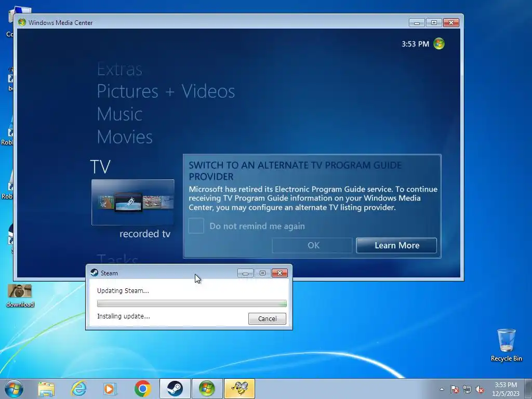Screen dimensions: 532x399
Task: Maximize the Windows Media Center window
Action: [434, 22]
